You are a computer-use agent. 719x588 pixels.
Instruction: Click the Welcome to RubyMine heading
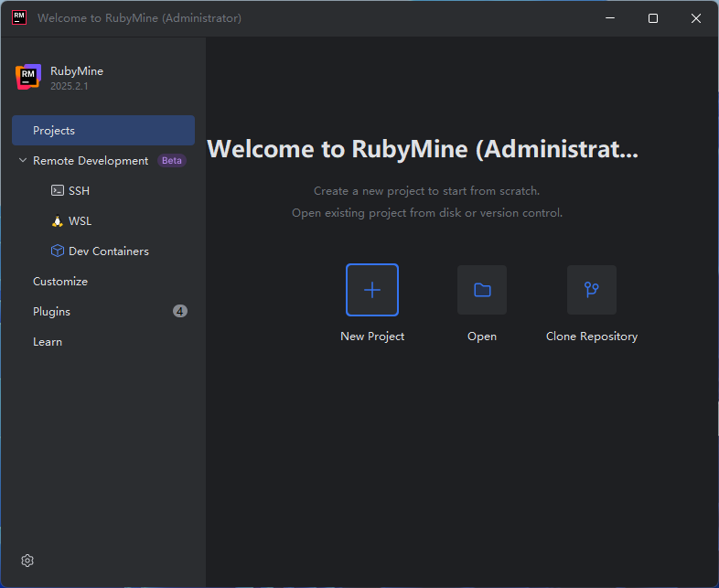click(x=423, y=149)
